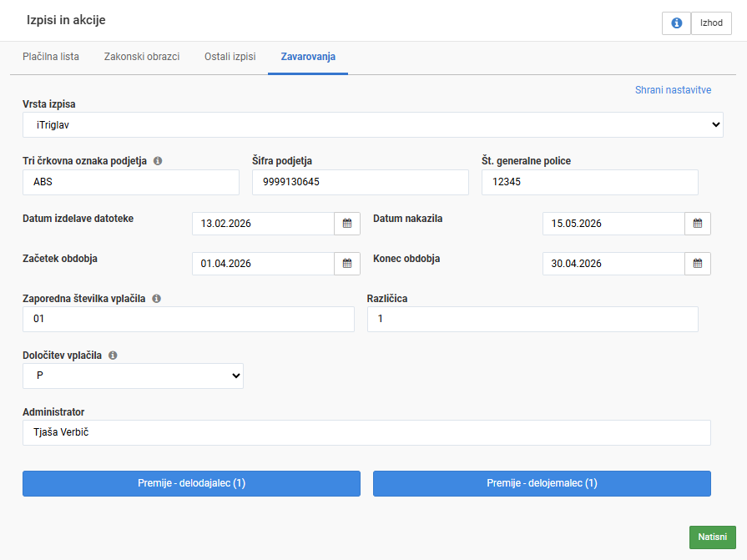Image resolution: width=747 pixels, height=560 pixels.
Task: Click the Konec obdobja date field
Action: click(614, 264)
